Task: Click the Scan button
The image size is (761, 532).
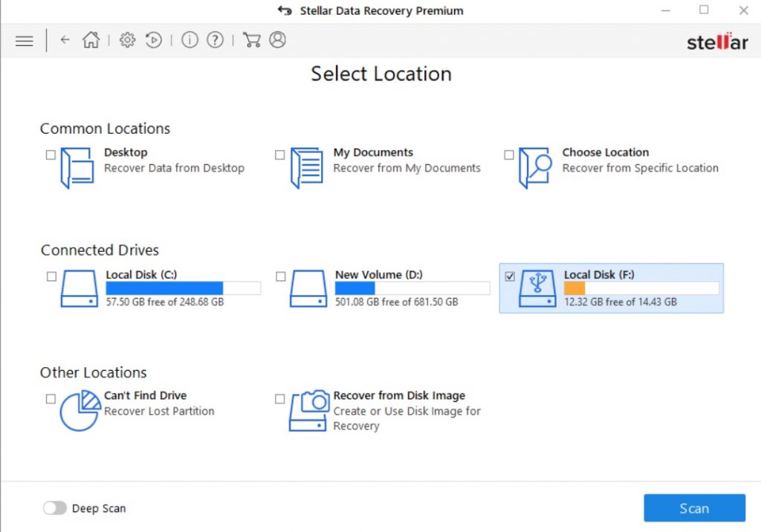Action: pyautogui.click(x=694, y=508)
